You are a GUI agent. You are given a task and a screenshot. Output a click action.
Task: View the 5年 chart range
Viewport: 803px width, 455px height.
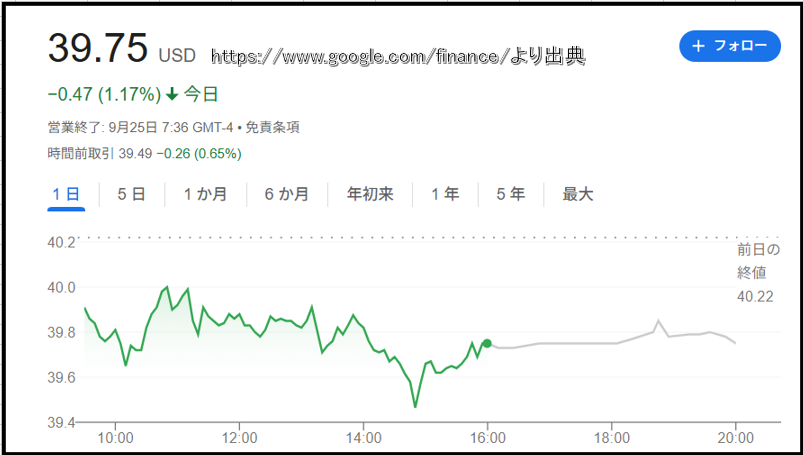[x=510, y=194]
